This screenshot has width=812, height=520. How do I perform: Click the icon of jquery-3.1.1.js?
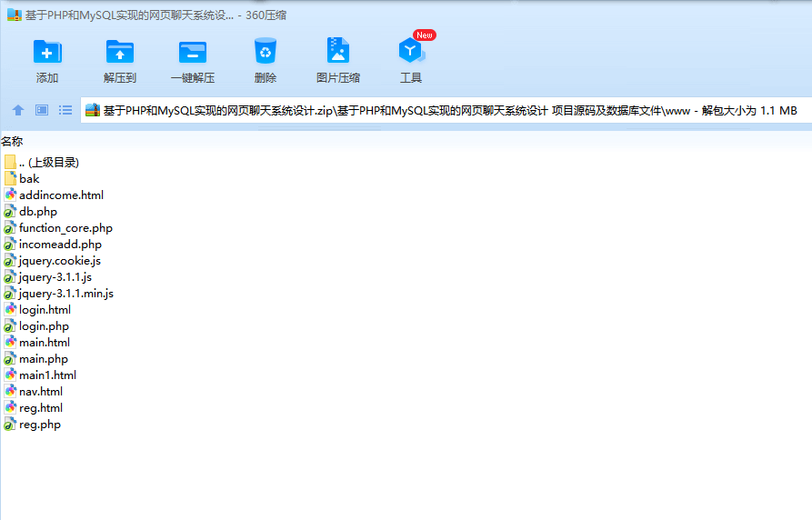pos(10,276)
